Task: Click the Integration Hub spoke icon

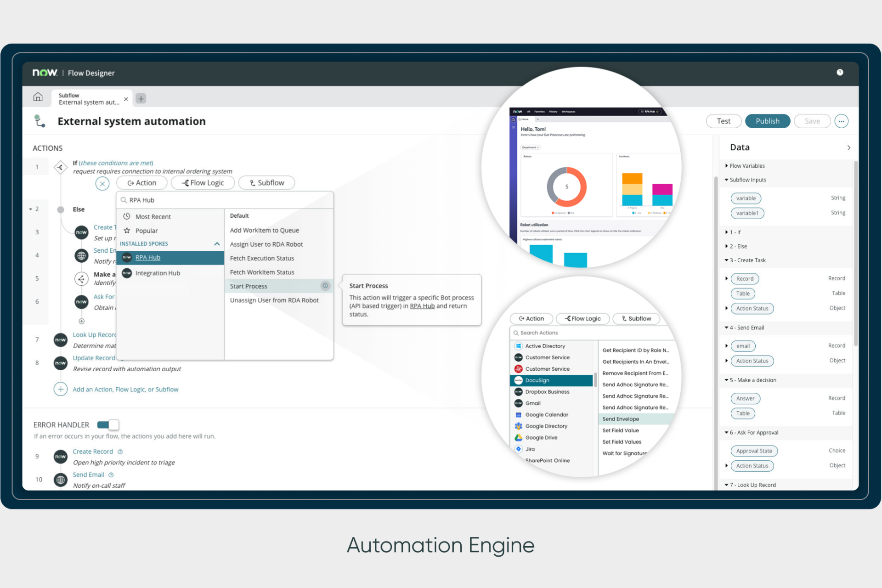Action: point(127,273)
